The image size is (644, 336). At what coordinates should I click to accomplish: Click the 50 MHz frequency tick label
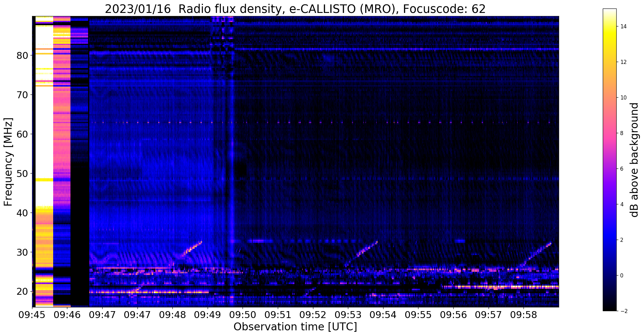click(x=23, y=174)
